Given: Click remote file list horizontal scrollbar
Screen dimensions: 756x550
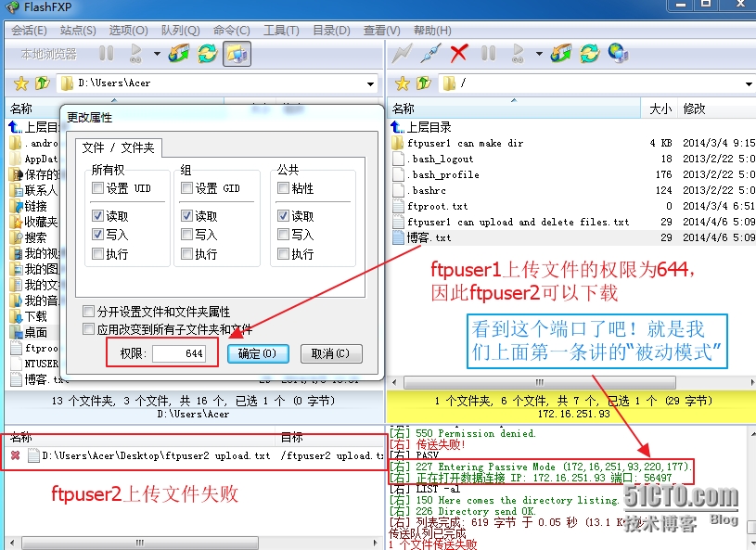Looking at the screenshot, I should (x=539, y=382).
